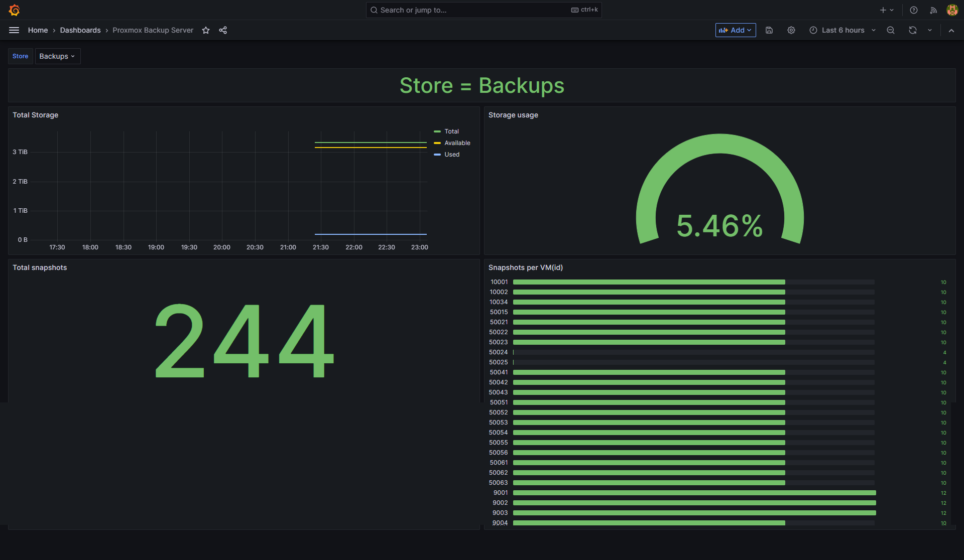Viewport: 964px width, 560px height.
Task: Expand the refresh interval dropdown arrow
Action: [x=930, y=30]
